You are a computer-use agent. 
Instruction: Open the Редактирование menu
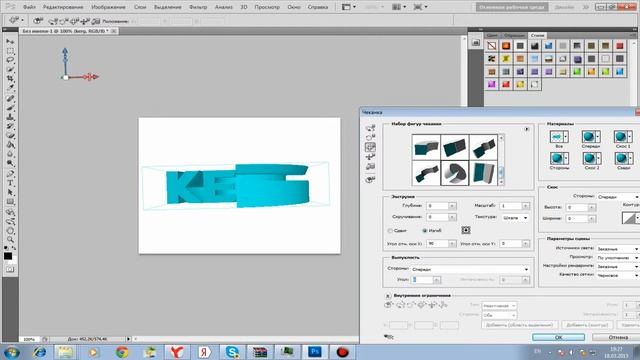(63, 7)
